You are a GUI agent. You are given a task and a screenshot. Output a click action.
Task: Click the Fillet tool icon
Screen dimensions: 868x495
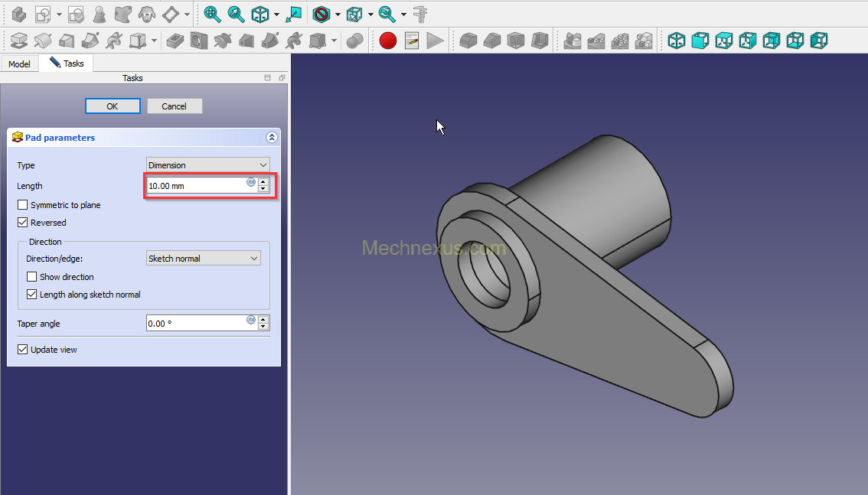[468, 41]
